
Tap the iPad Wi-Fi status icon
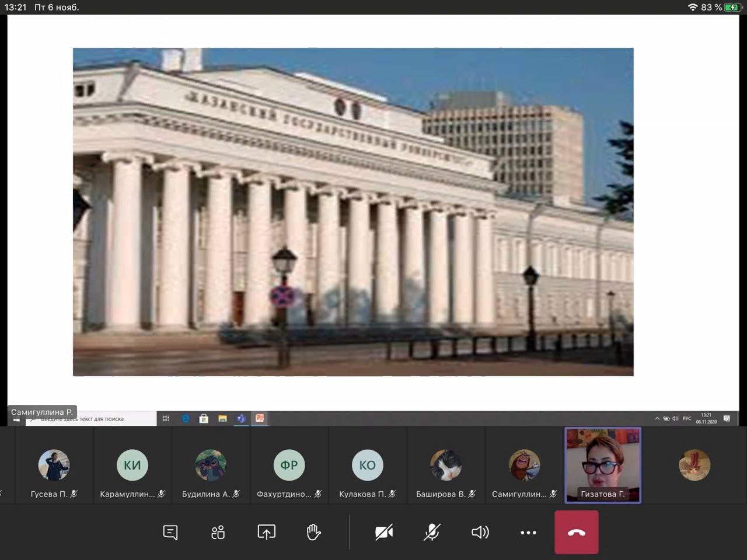(x=693, y=7)
